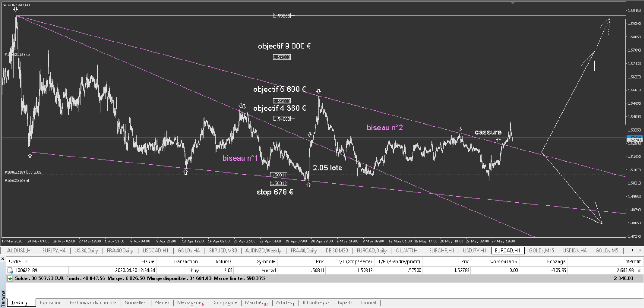Switch to the AUDUSD,H1 chart tab

tap(20, 250)
